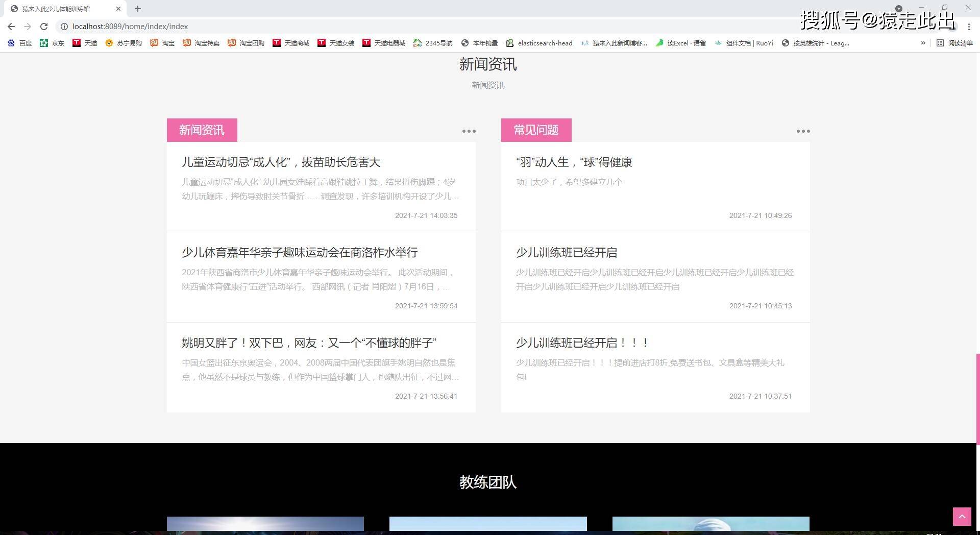Viewport: 980px width, 535px height.
Task: Open a new tab with the plus icon
Action: tap(138, 9)
